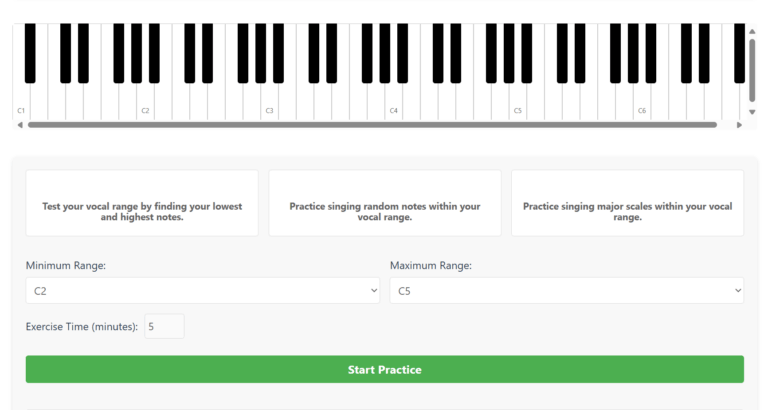Click the horizontal piano scrollbar thumb

pos(372,125)
